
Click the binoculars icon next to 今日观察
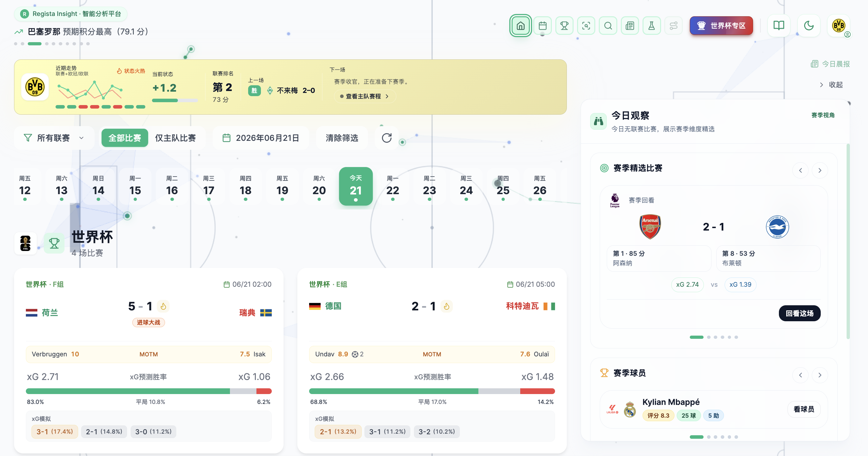click(598, 121)
